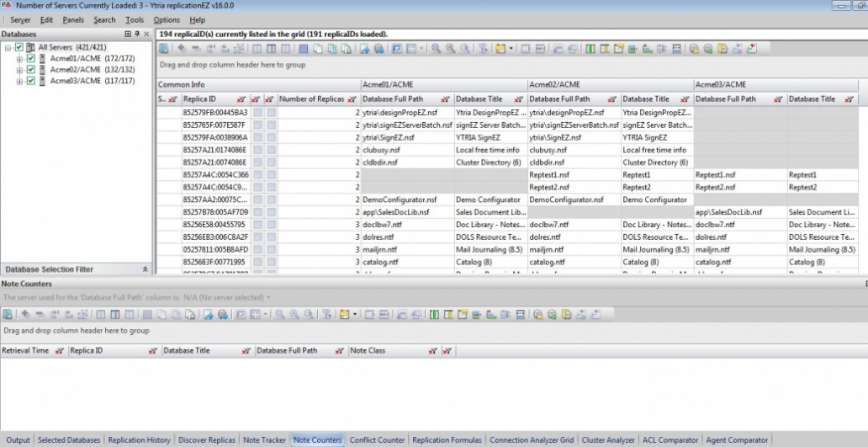
Task: Click the blue magnifier icon in upper toolbar
Action: coord(437,48)
